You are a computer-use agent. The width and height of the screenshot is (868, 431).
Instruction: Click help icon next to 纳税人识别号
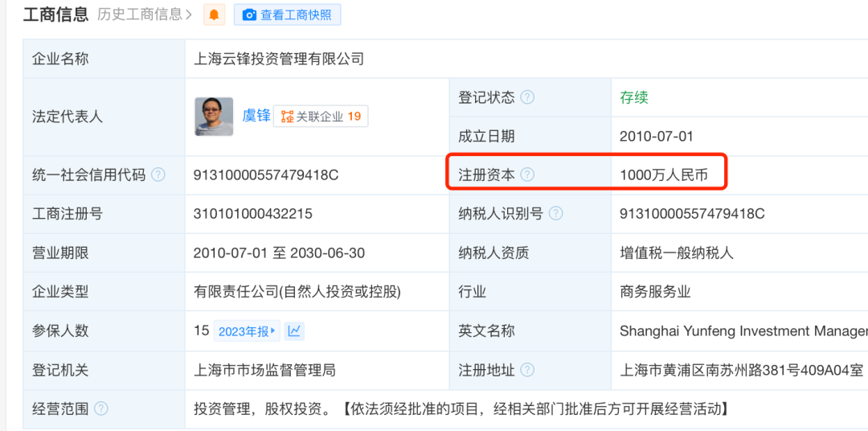pyautogui.click(x=556, y=213)
